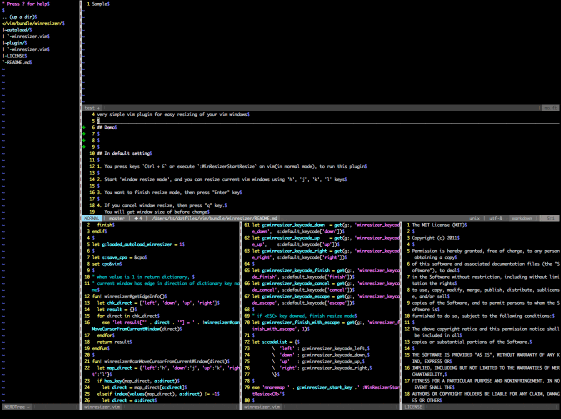
Task: Click the 'master' branch segment in the status line
Action: (x=117, y=218)
